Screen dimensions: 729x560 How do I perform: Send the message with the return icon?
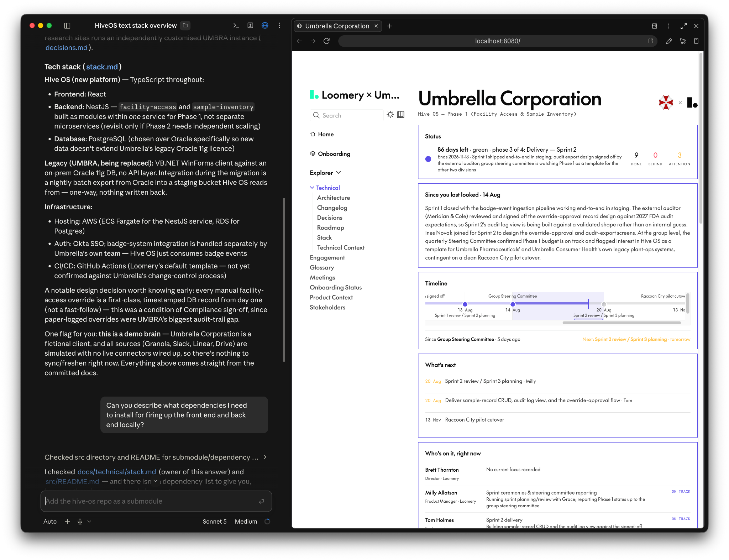[262, 501]
